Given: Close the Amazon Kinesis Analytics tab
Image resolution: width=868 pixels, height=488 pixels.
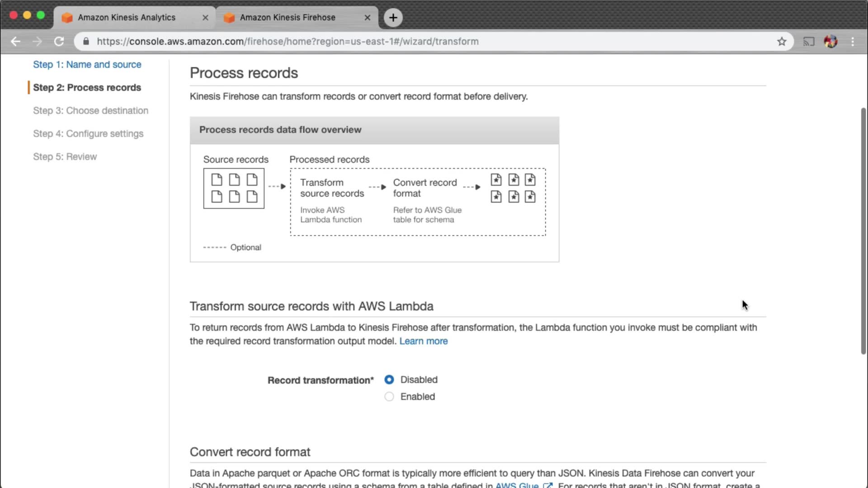Looking at the screenshot, I should click(x=205, y=18).
